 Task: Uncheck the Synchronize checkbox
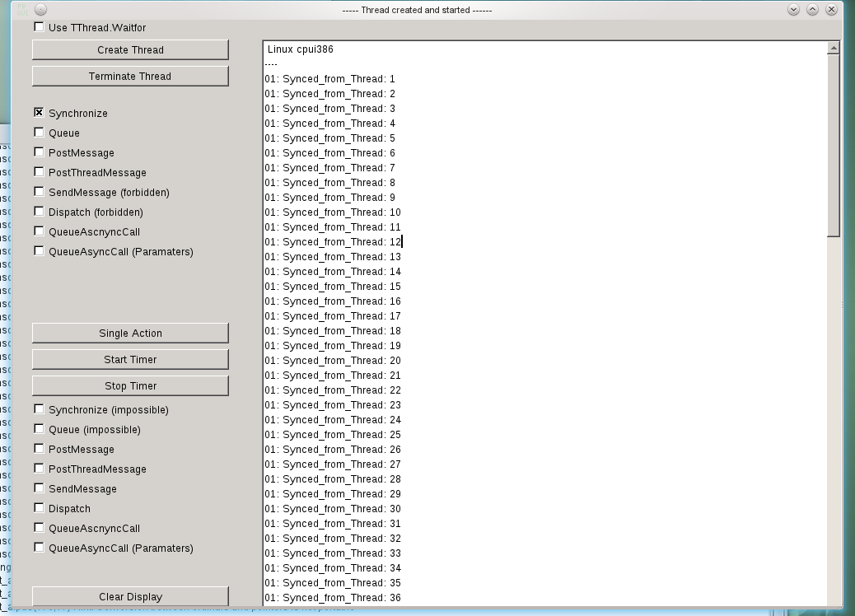click(x=39, y=113)
